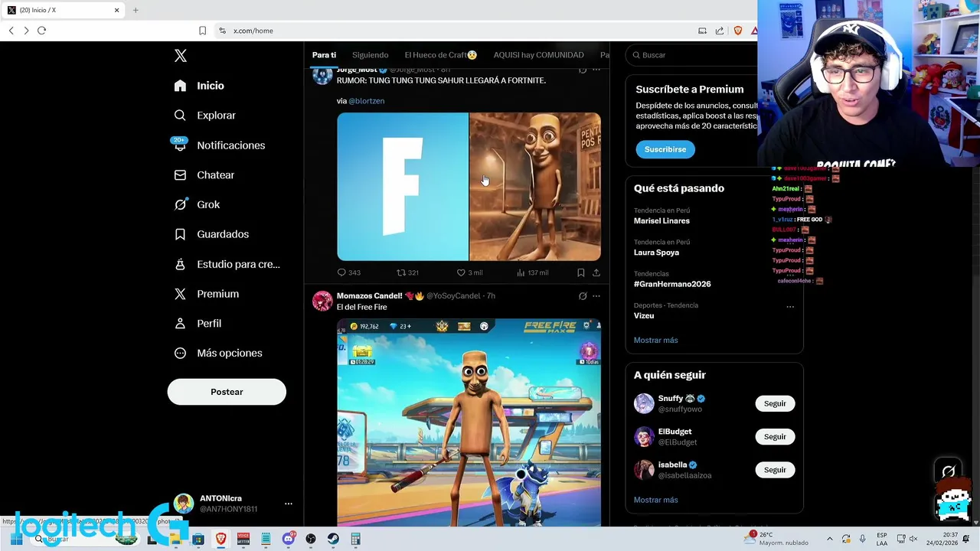Image resolution: width=980 pixels, height=551 pixels.
Task: Open Grok from the sidebar
Action: point(197,205)
